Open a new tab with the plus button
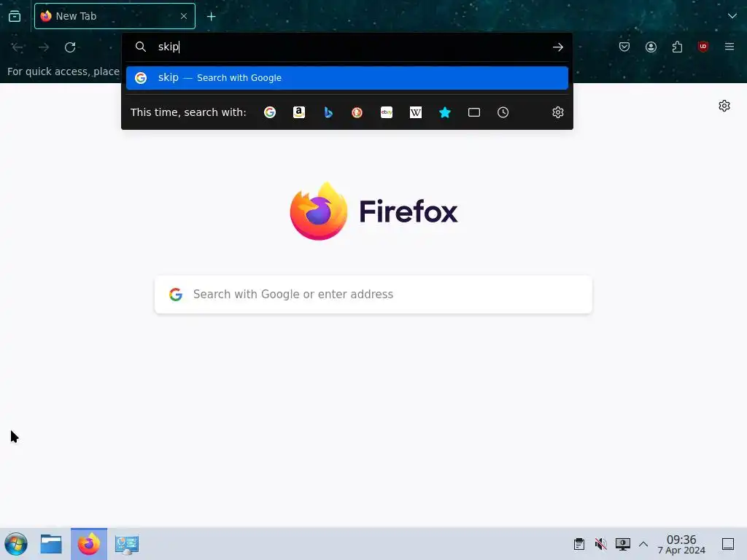Viewport: 747px width, 560px height. (x=211, y=17)
